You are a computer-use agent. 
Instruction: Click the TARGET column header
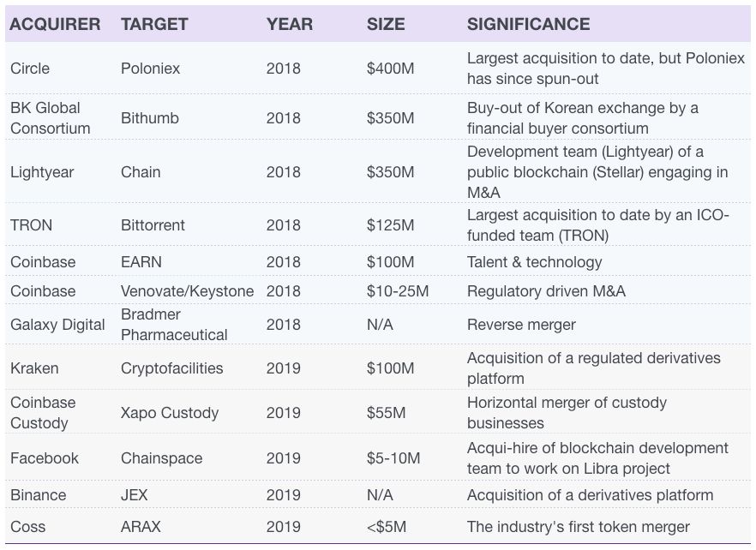155,25
